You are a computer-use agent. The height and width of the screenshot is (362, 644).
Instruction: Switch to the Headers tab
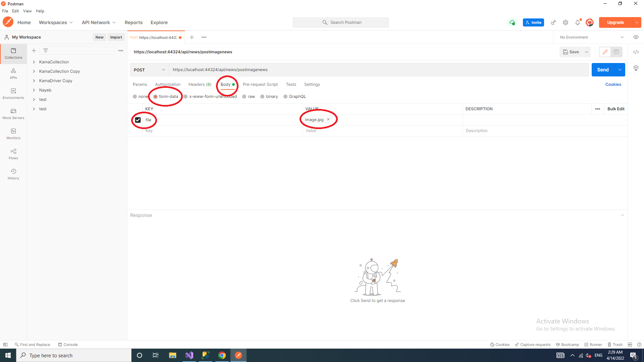click(x=200, y=84)
